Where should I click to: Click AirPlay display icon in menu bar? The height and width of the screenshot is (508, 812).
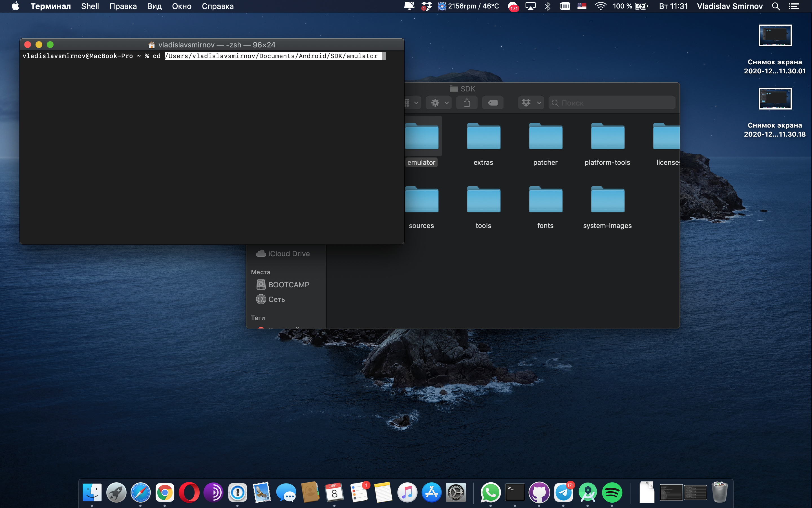(531, 6)
